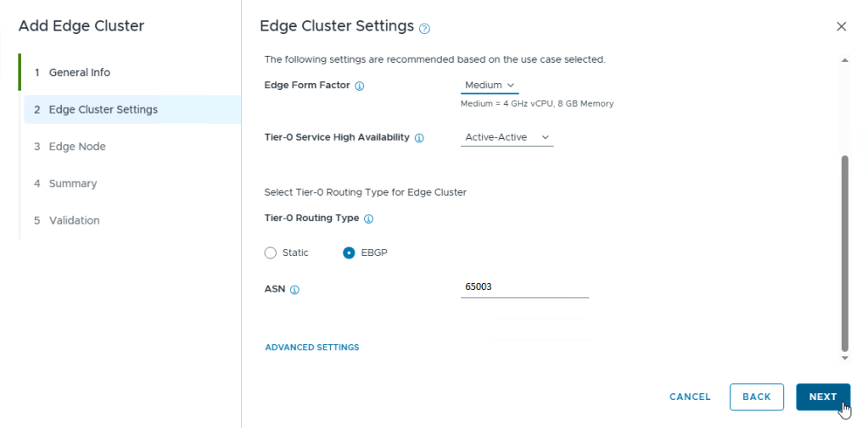Image resolution: width=868 pixels, height=428 pixels.
Task: Click the scroll up arrow of settings pane
Action: (x=844, y=60)
